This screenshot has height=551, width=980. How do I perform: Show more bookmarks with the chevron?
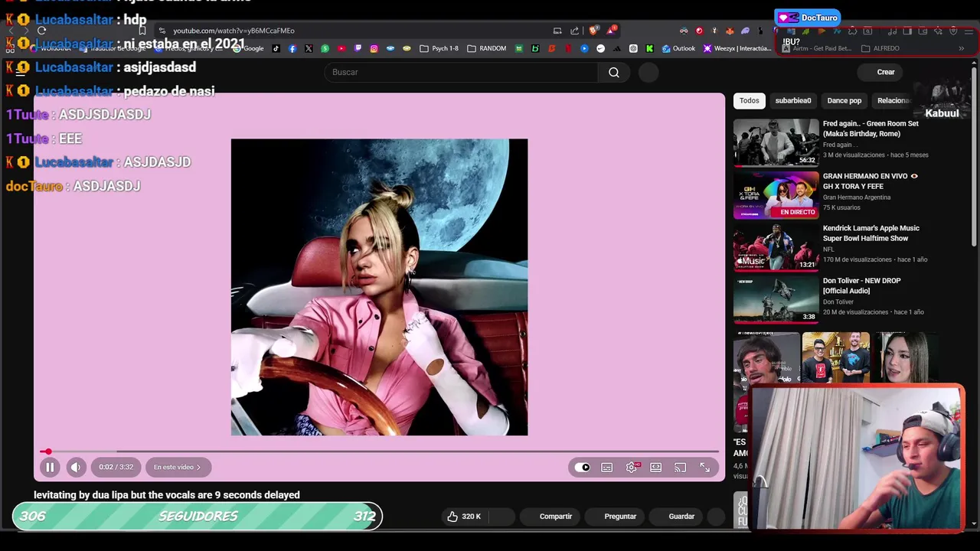coord(961,48)
